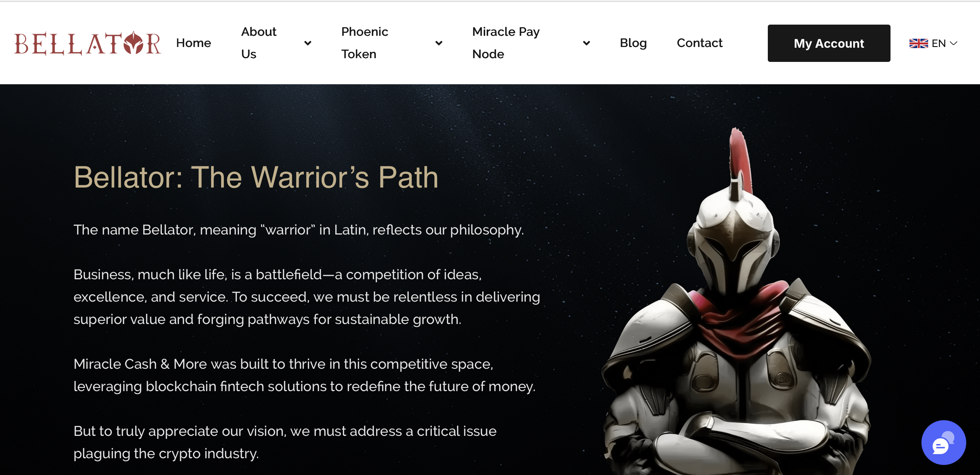
Task: Click the warrior armor image
Action: [x=736, y=301]
